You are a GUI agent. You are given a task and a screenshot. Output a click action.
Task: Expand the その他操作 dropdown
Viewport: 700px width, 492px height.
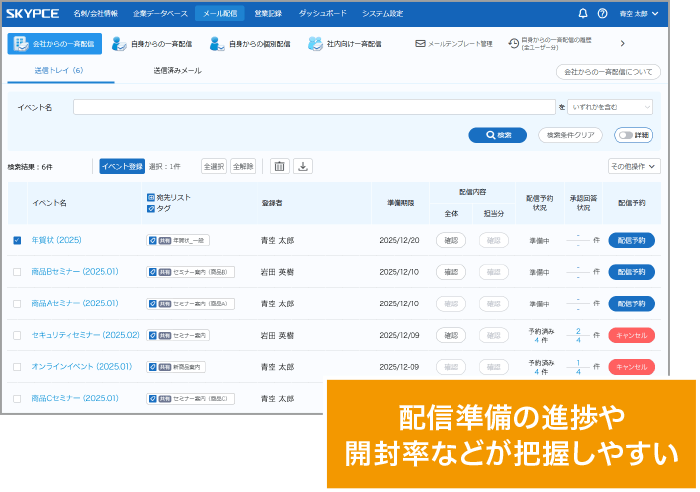634,166
